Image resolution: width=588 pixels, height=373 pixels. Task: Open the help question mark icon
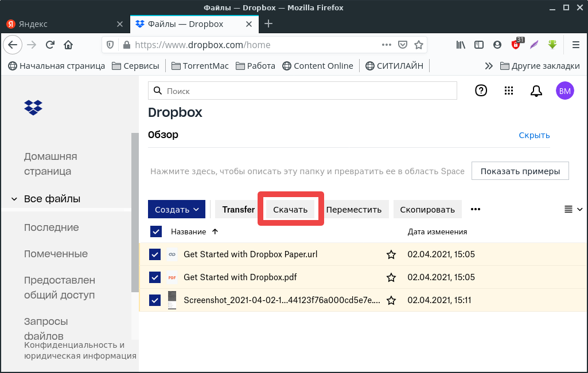tap(481, 91)
